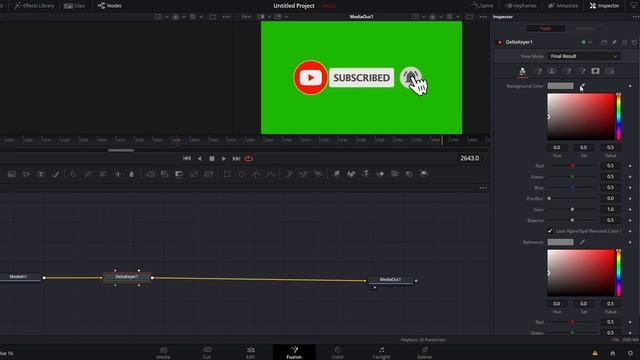Toggle the DeltaKeyer1 enable switch

coord(500,42)
